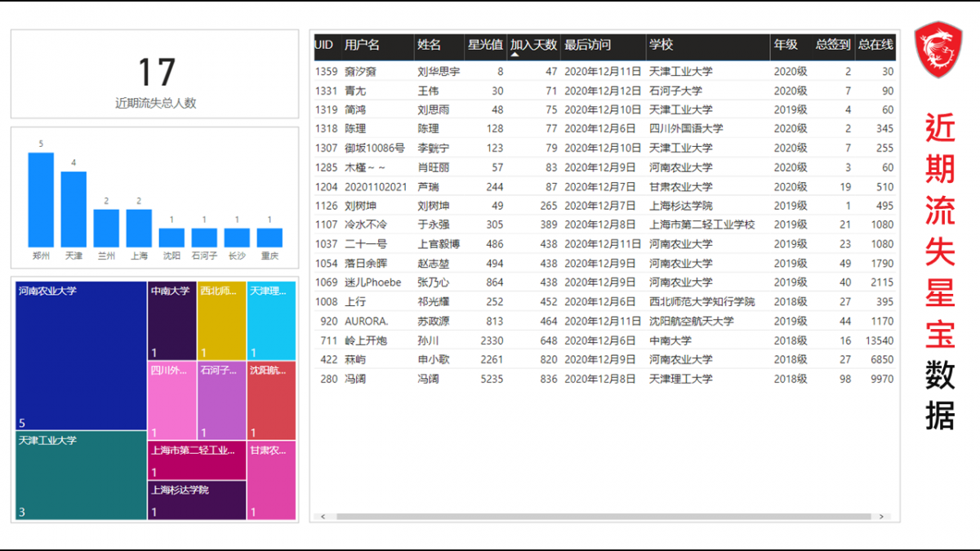
Task: Select the cyan 天津理 treemap tile
Action: click(x=272, y=322)
